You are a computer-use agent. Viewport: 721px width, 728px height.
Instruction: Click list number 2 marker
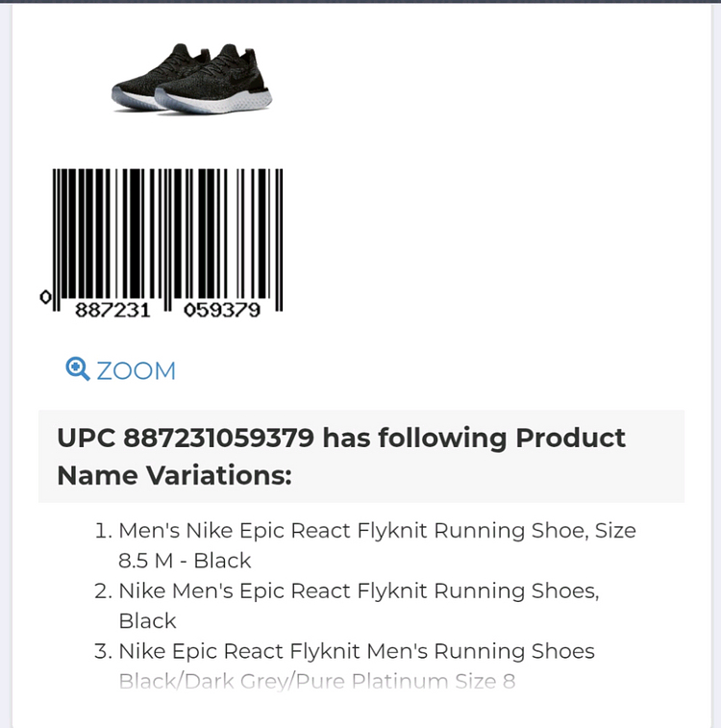point(103,590)
